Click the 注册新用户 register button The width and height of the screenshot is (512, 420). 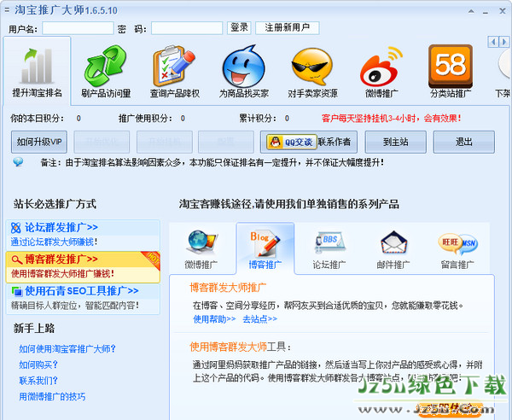(x=288, y=28)
